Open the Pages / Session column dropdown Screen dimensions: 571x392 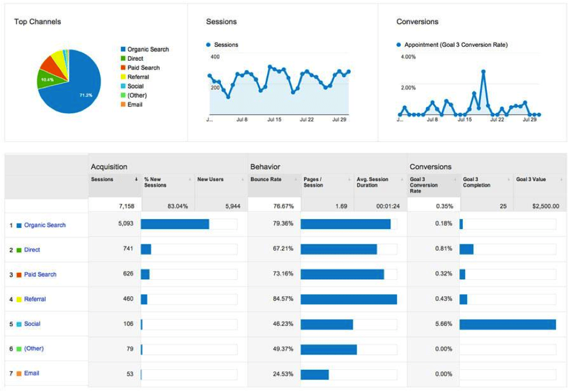(349, 179)
